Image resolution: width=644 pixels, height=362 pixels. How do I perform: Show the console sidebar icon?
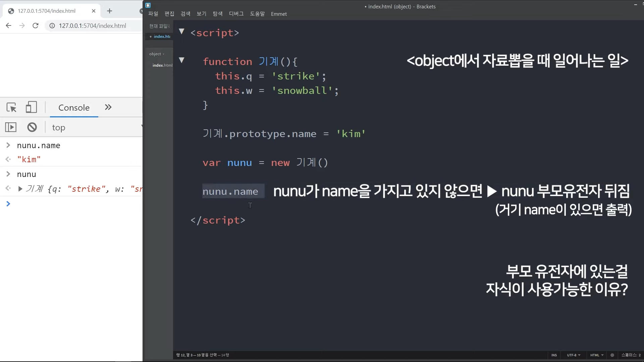click(11, 127)
